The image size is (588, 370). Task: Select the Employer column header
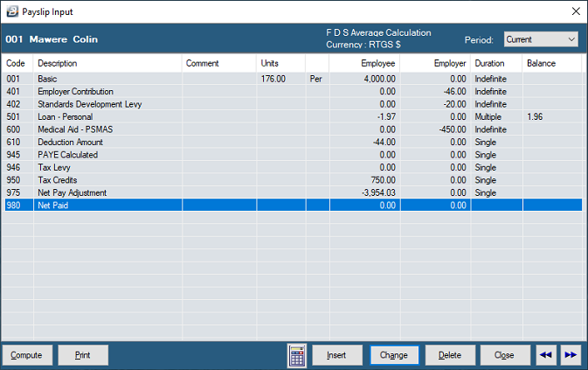[x=435, y=64]
